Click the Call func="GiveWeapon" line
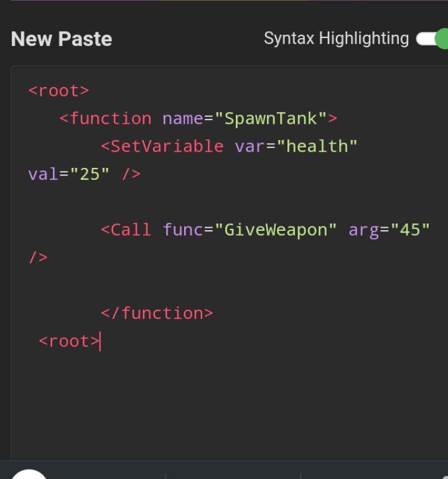Screen dimensions: 448x479 click(265, 230)
